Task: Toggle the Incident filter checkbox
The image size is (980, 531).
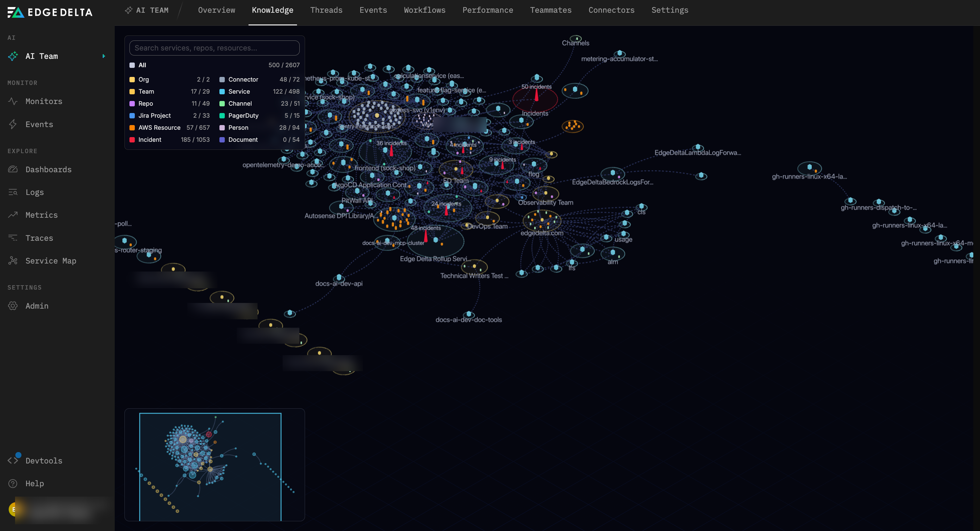Action: click(x=132, y=139)
